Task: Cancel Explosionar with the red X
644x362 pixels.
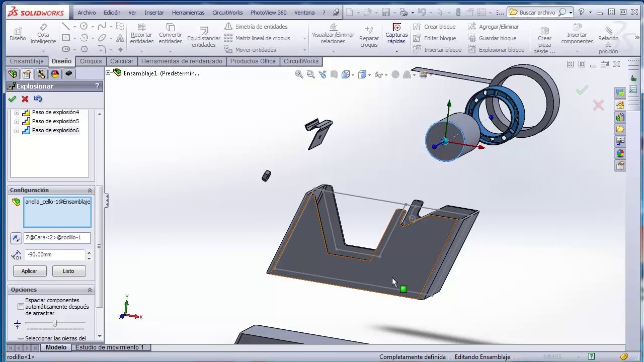Action: [25, 99]
